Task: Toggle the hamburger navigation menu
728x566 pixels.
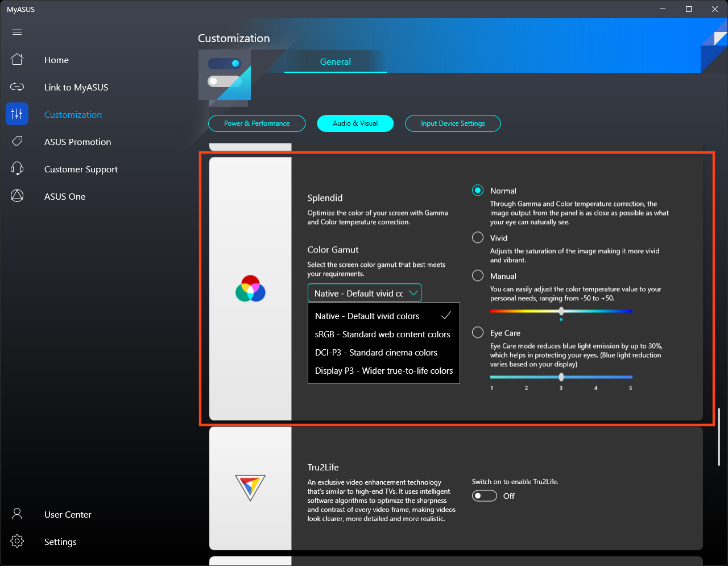Action: [x=17, y=32]
